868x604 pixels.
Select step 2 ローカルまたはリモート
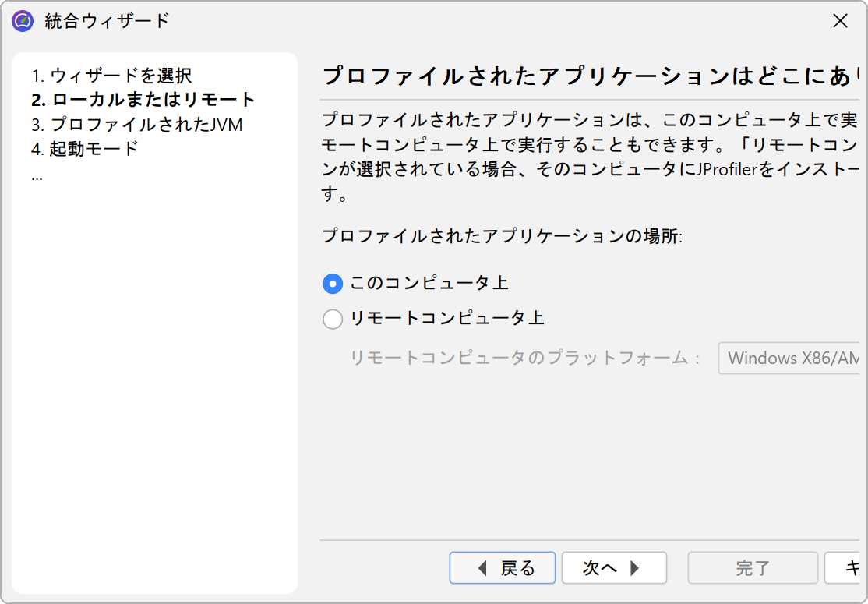143,100
